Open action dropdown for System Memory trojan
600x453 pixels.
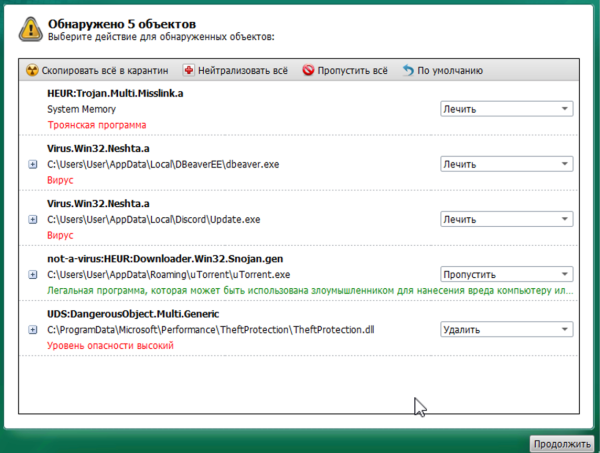coord(507,109)
